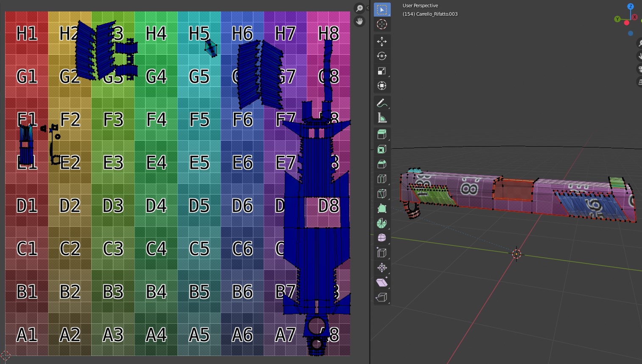Click the UV editor pan hand icon
The width and height of the screenshot is (642, 364).
pos(359,21)
